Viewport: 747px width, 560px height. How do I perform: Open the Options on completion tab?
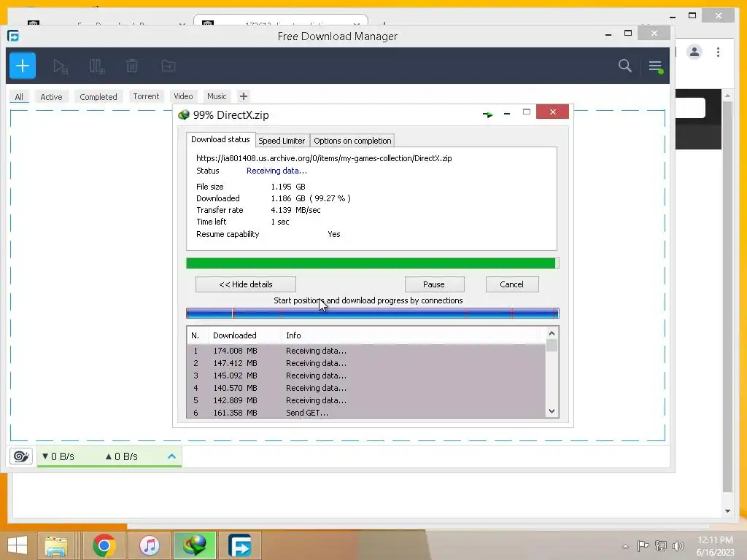[x=352, y=141]
